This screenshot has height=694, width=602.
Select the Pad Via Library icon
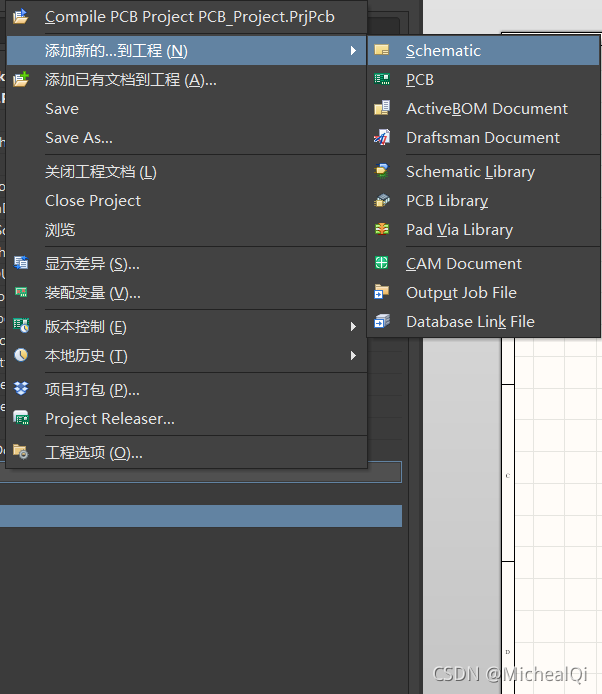coord(382,229)
